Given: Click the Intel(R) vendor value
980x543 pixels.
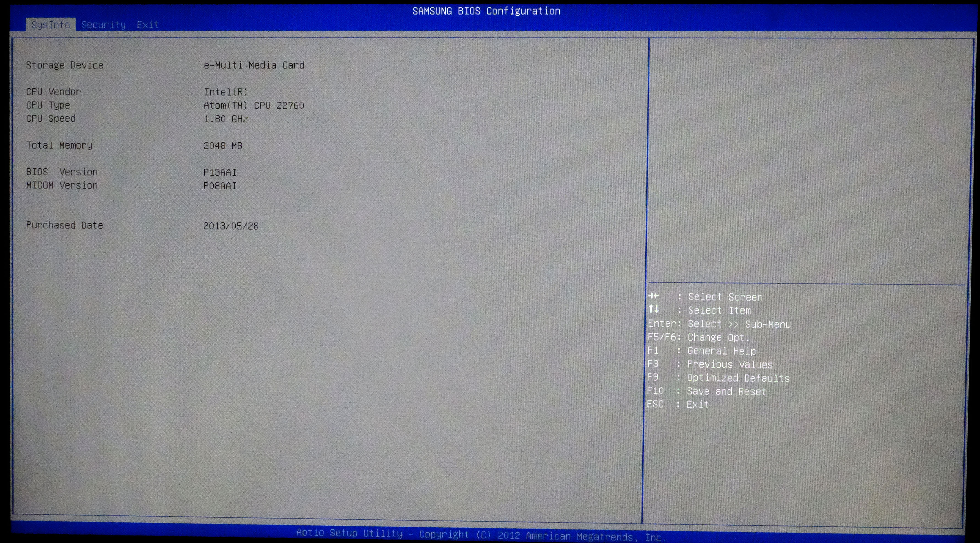Looking at the screenshot, I should click(x=226, y=92).
